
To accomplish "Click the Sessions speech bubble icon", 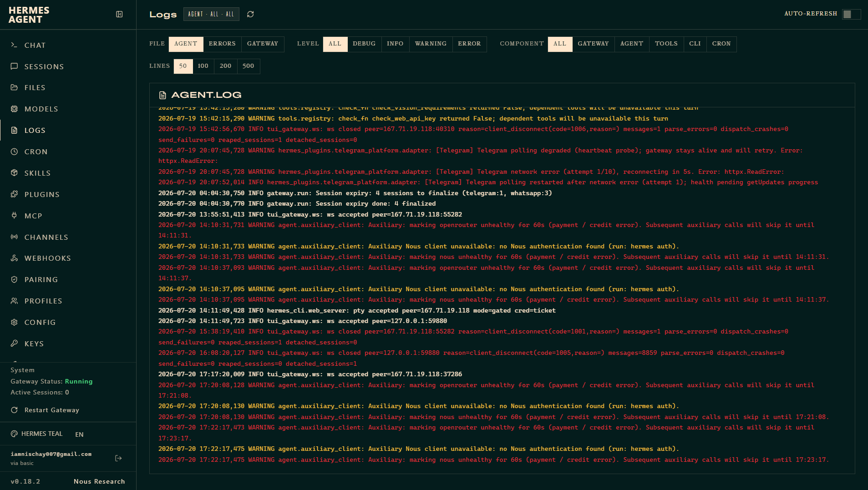I will point(14,66).
